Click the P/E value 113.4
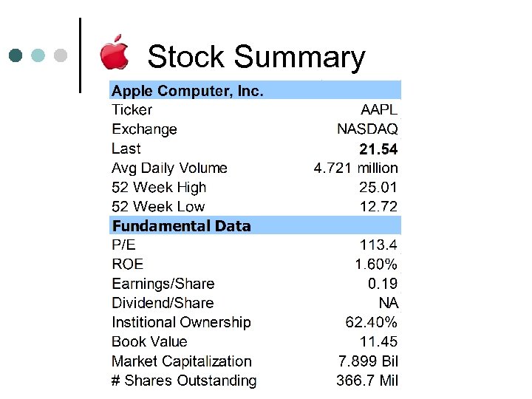532x399 pixels. pos(378,245)
